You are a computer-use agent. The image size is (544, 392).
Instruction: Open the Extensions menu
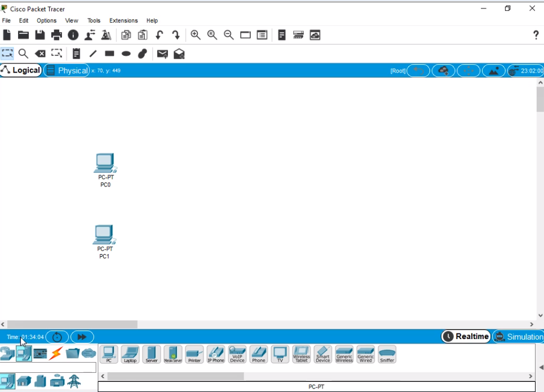point(123,20)
